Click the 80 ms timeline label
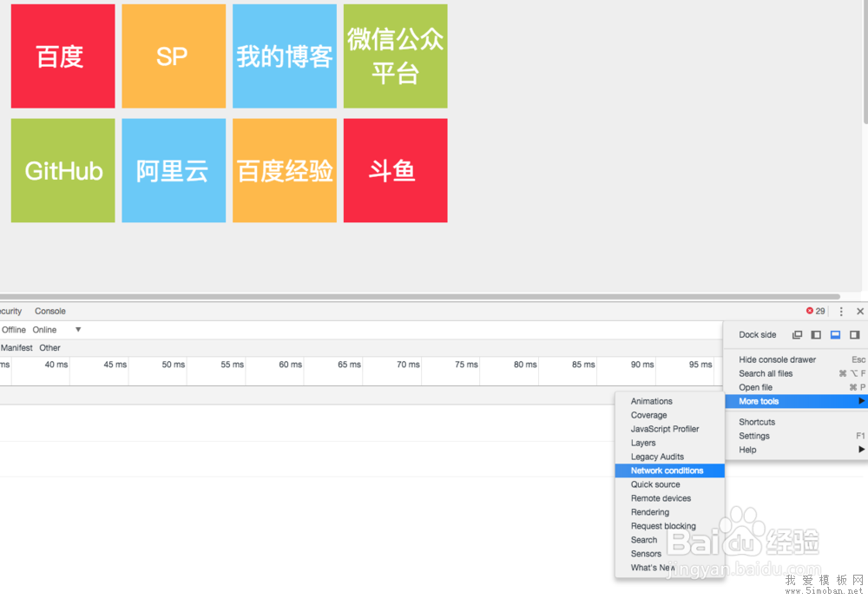Viewport: 868px width, 599px height. pyautogui.click(x=525, y=365)
